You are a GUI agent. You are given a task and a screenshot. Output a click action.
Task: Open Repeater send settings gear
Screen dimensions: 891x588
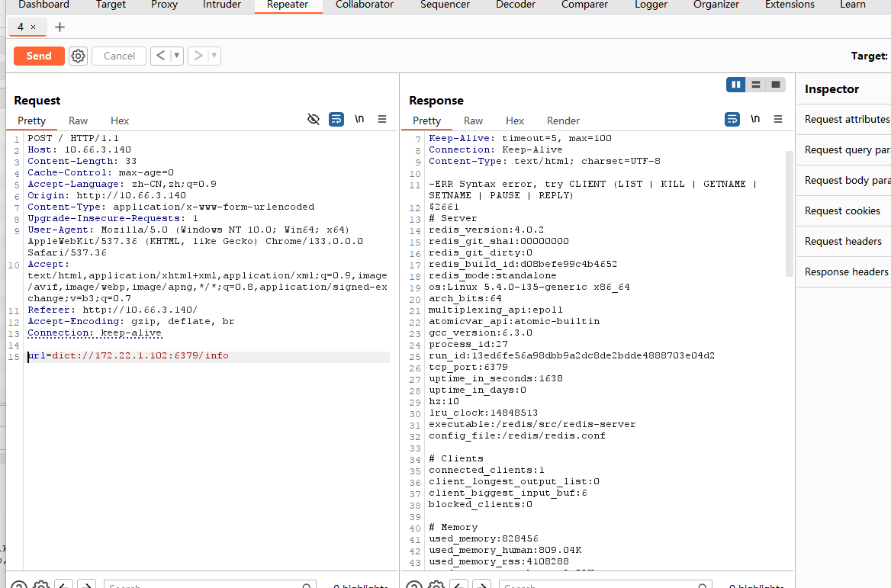(78, 56)
